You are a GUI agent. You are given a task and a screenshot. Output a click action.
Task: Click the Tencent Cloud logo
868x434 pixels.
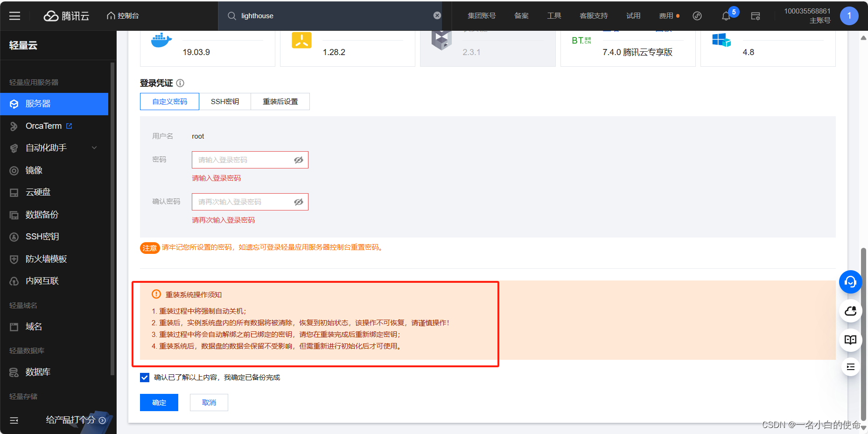66,16
